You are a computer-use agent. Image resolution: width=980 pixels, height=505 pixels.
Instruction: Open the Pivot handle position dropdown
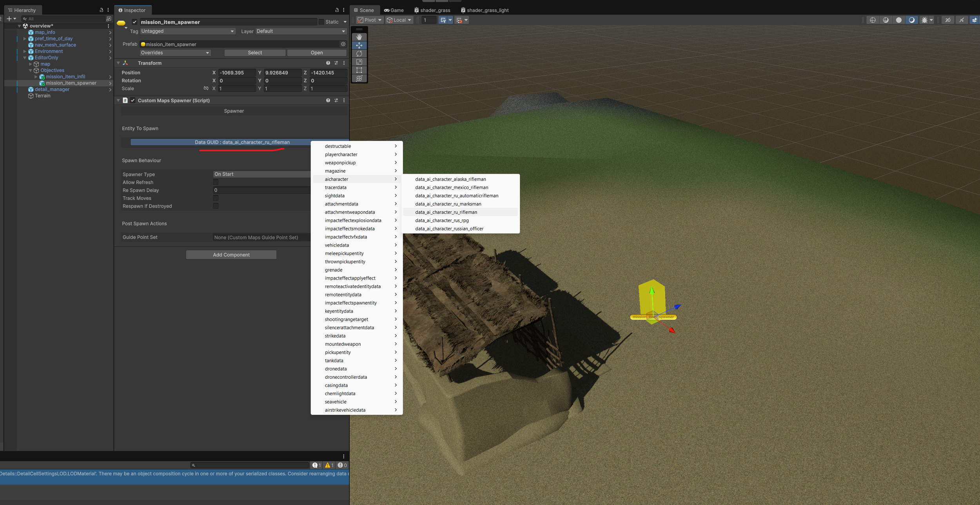[x=370, y=20]
